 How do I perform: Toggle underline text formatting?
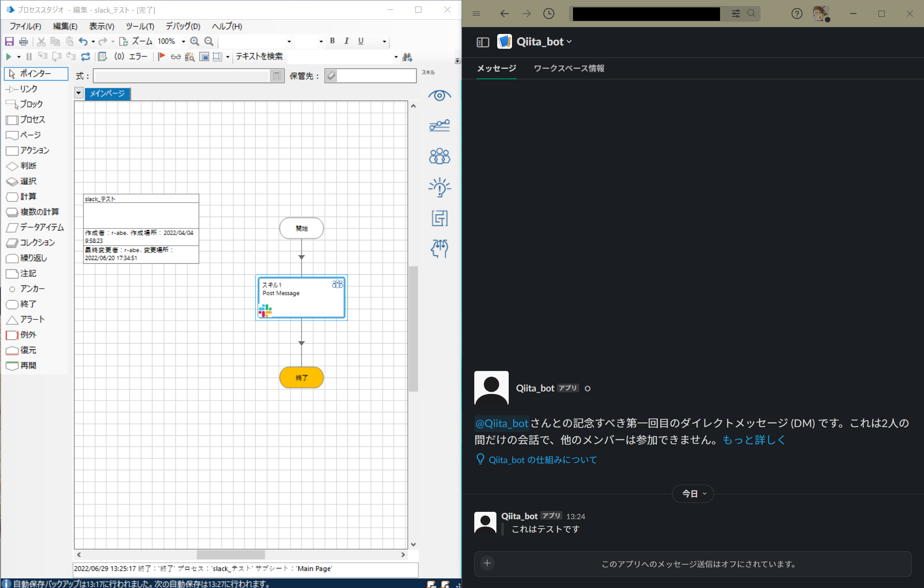click(360, 41)
